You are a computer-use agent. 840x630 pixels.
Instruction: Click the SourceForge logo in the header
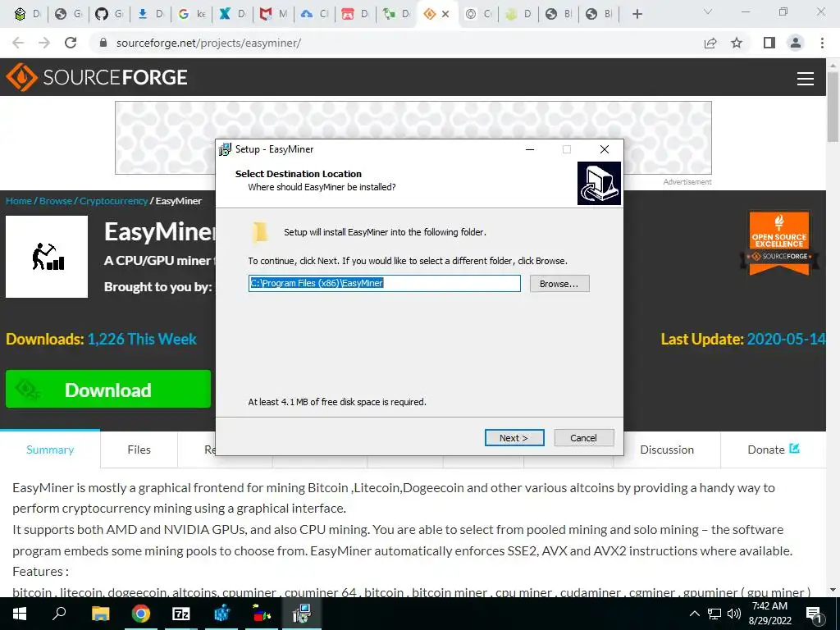click(97, 77)
